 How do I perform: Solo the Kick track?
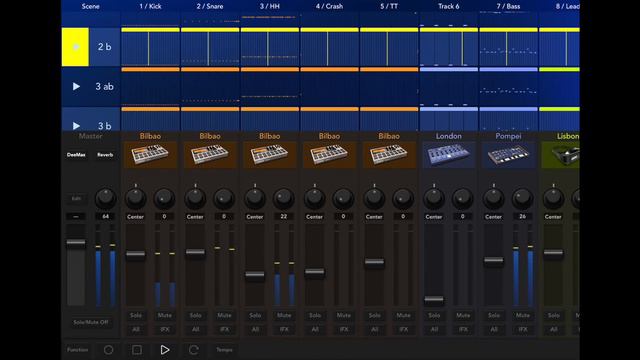tap(136, 316)
